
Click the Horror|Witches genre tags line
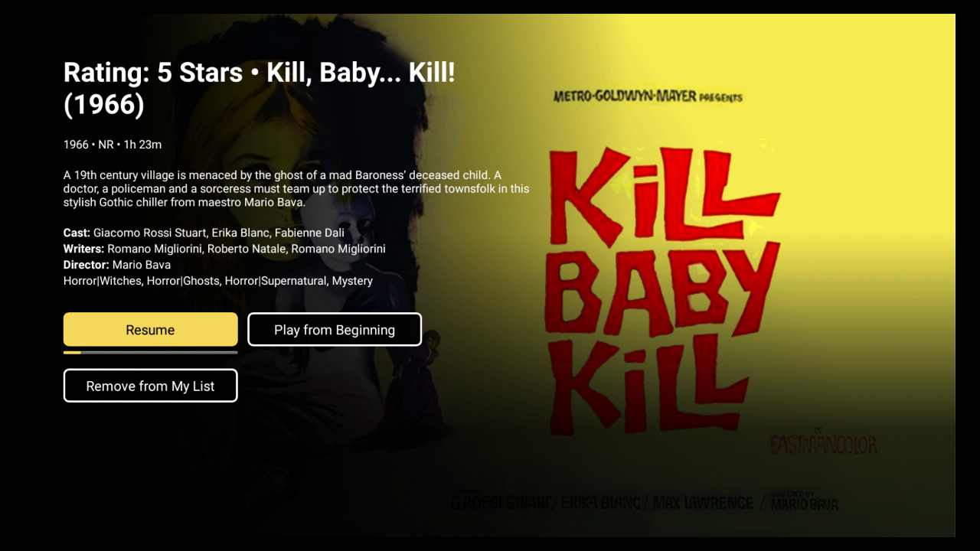(218, 281)
